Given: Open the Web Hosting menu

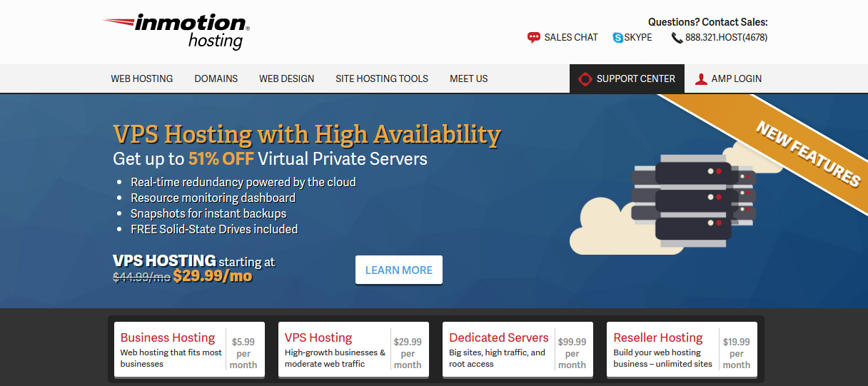Looking at the screenshot, I should (142, 78).
